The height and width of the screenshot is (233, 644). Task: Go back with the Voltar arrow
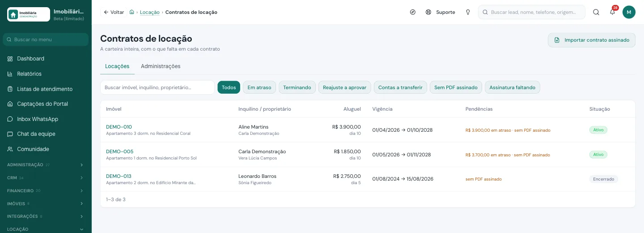114,12
